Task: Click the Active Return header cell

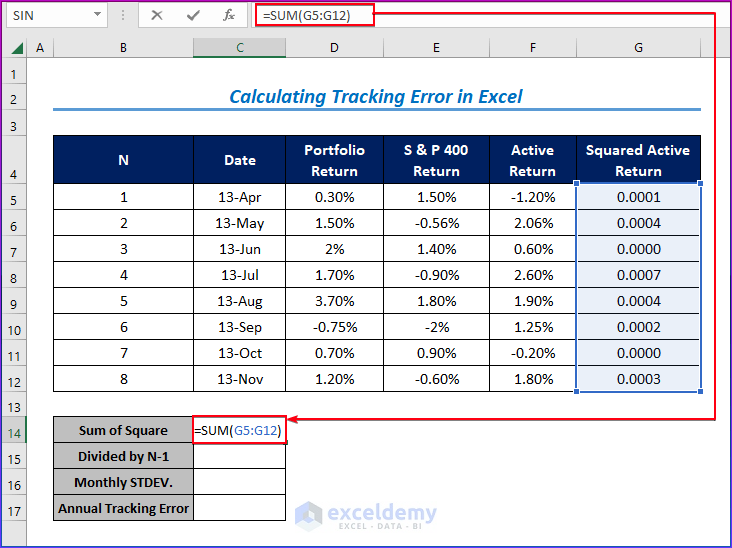Action: click(533, 160)
